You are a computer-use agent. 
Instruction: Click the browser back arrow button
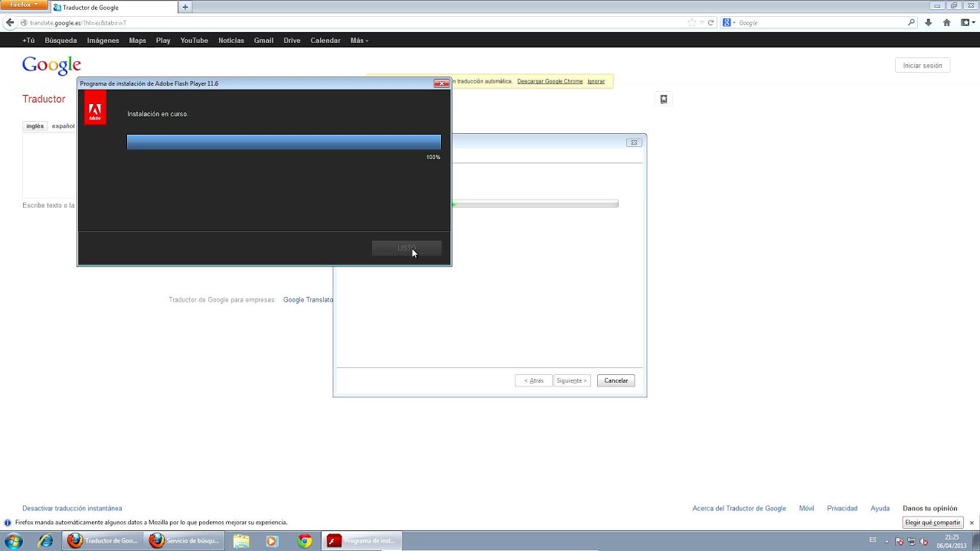point(10,23)
